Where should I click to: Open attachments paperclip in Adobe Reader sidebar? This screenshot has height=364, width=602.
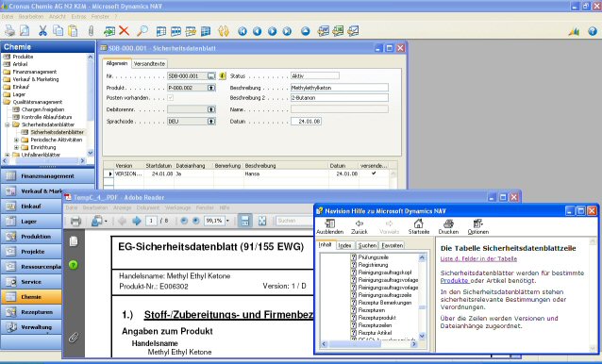74,338
